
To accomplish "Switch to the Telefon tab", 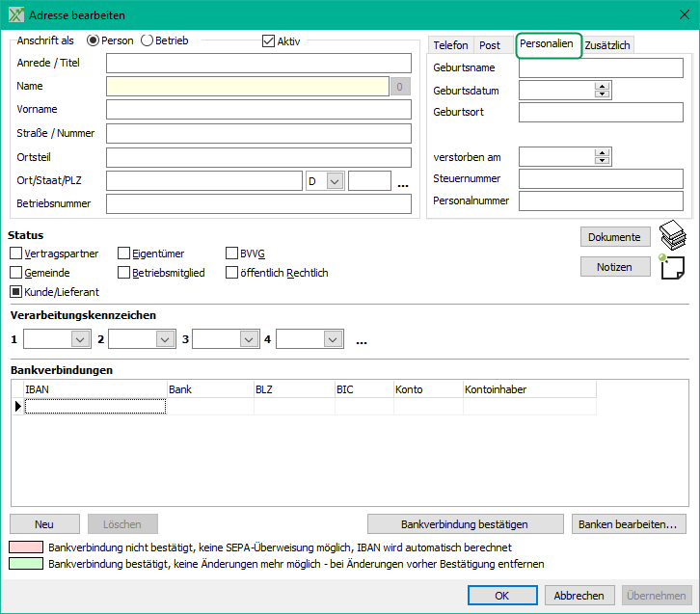I will pyautogui.click(x=450, y=45).
